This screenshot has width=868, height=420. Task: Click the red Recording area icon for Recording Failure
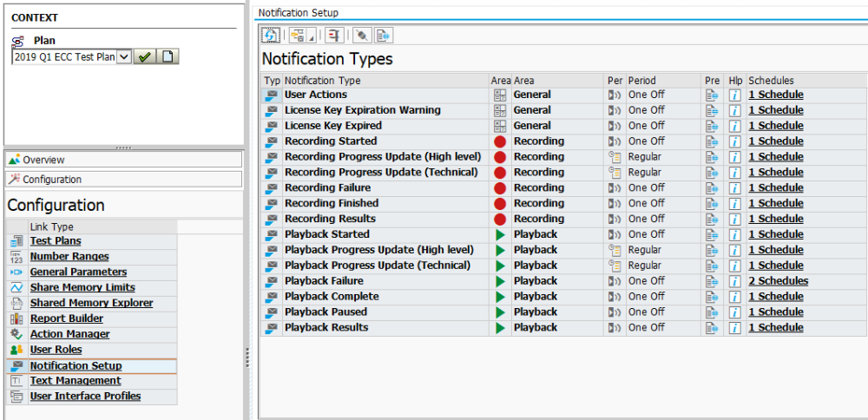click(x=500, y=188)
